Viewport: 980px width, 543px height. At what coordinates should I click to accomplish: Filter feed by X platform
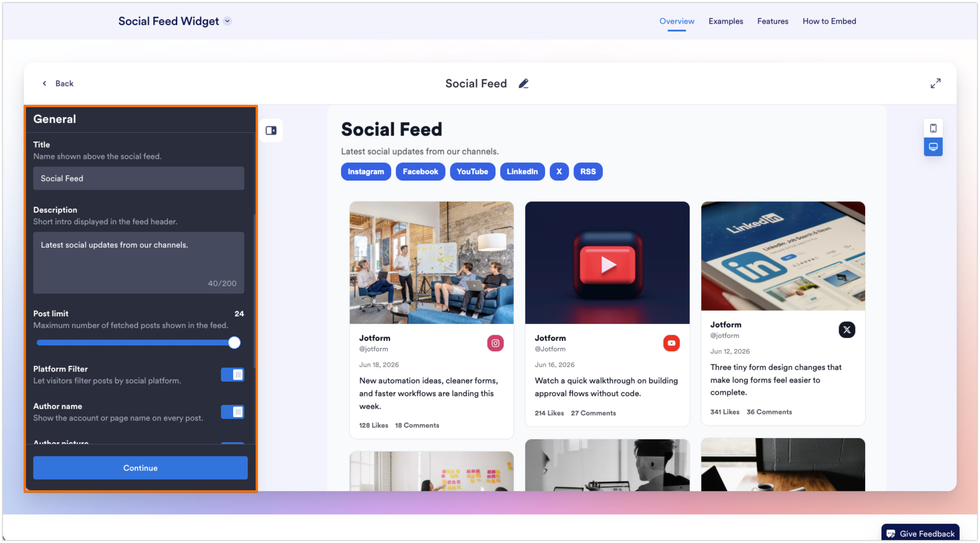click(559, 171)
